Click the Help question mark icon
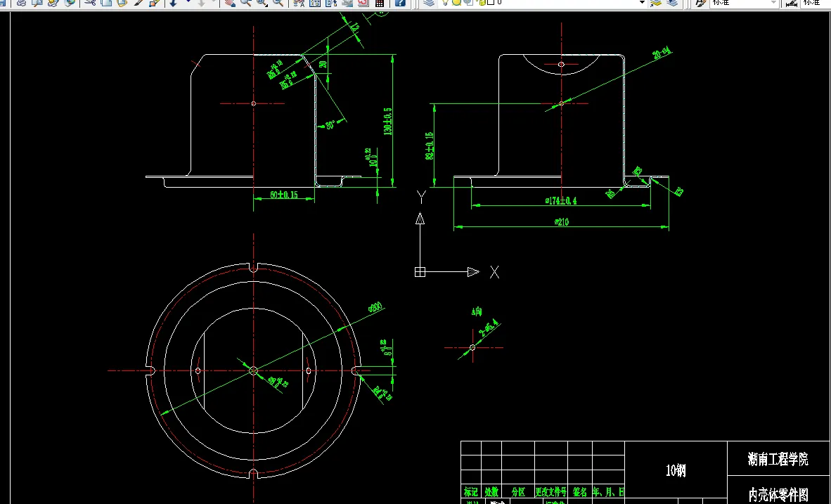The width and height of the screenshot is (831, 504). click(400, 3)
